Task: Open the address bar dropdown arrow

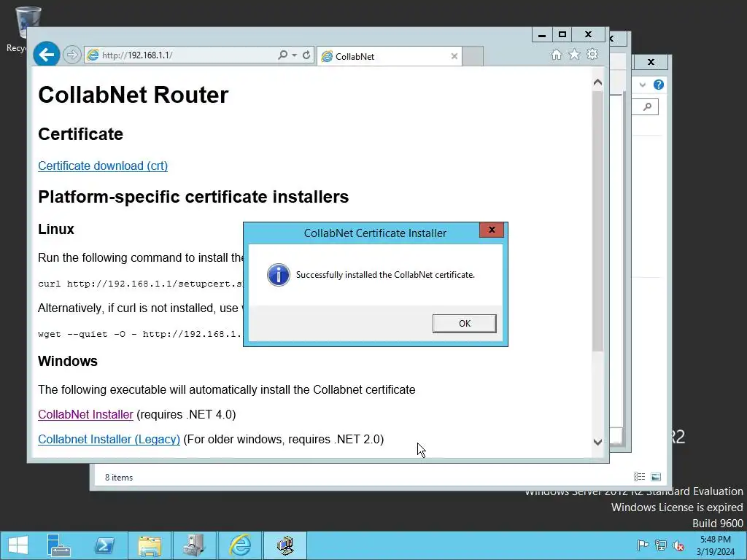Action: point(295,55)
